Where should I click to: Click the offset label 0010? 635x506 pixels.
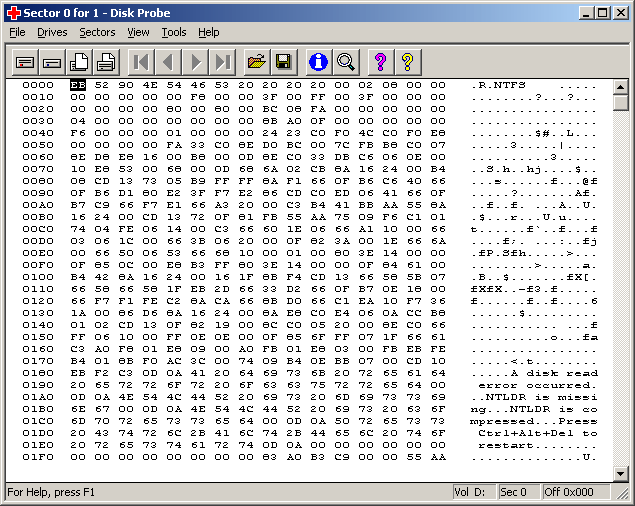click(x=38, y=97)
